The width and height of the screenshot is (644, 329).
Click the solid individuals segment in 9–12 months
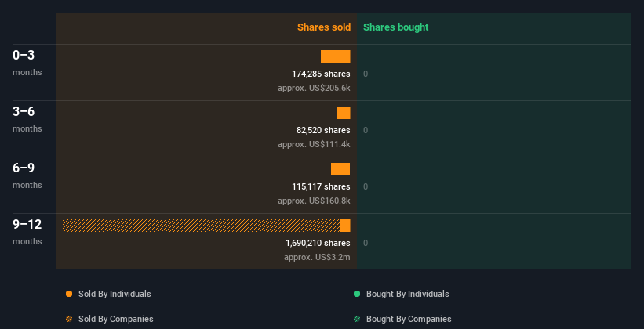click(345, 226)
